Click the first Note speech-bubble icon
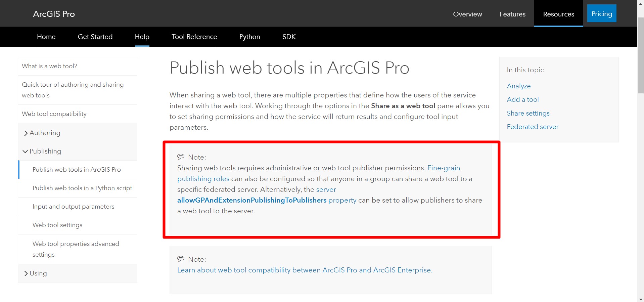This screenshot has width=644, height=302. (181, 157)
